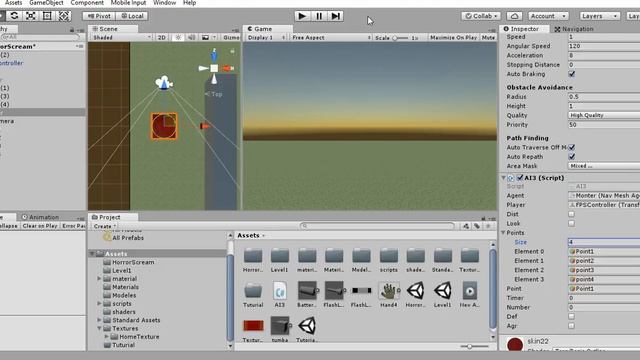This screenshot has width=640, height=360.
Task: Open the scripts folder in Assets grid
Action: point(389,256)
